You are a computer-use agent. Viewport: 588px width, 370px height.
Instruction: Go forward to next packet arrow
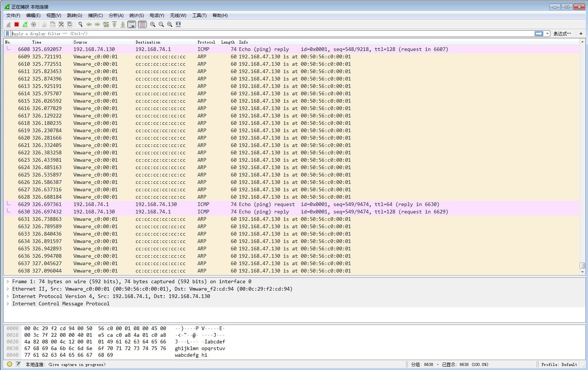(97, 24)
